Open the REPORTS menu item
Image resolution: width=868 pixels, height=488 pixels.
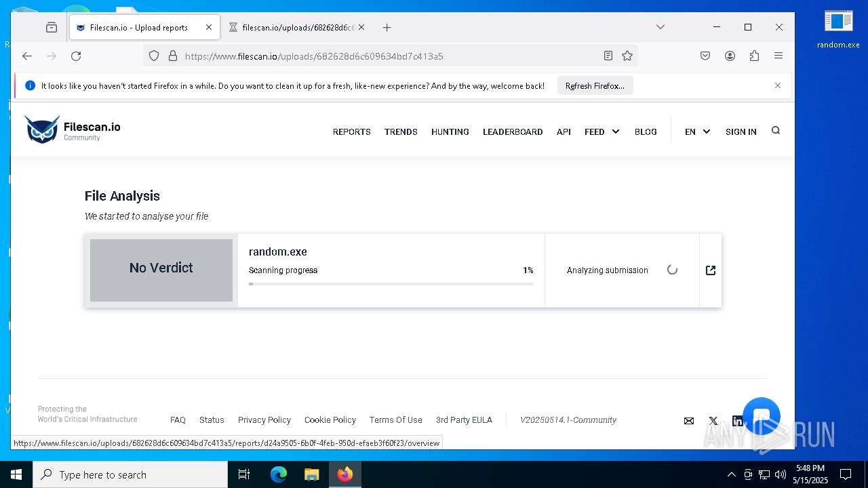tap(352, 131)
